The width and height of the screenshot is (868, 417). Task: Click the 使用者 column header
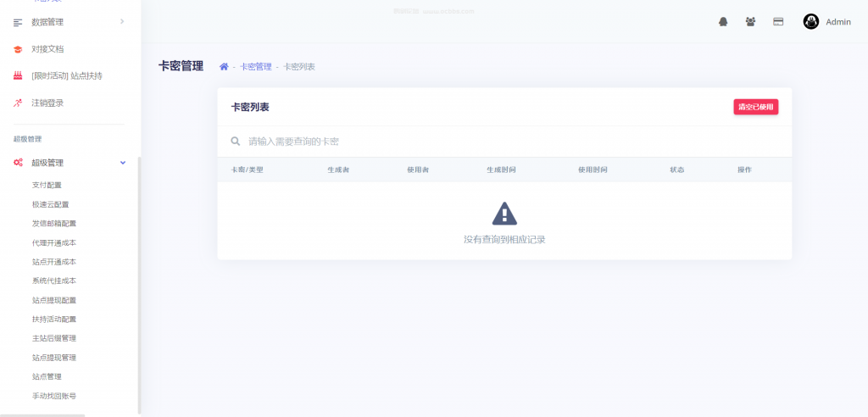(x=418, y=170)
